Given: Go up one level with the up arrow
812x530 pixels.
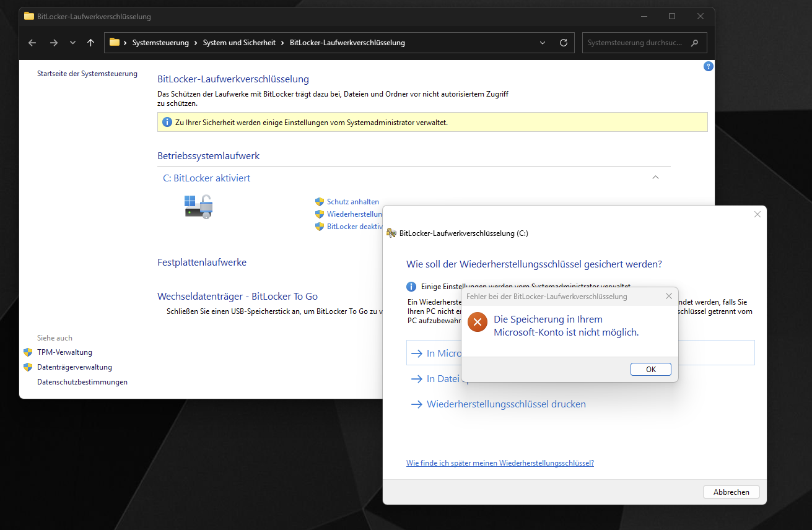Looking at the screenshot, I should [91, 43].
